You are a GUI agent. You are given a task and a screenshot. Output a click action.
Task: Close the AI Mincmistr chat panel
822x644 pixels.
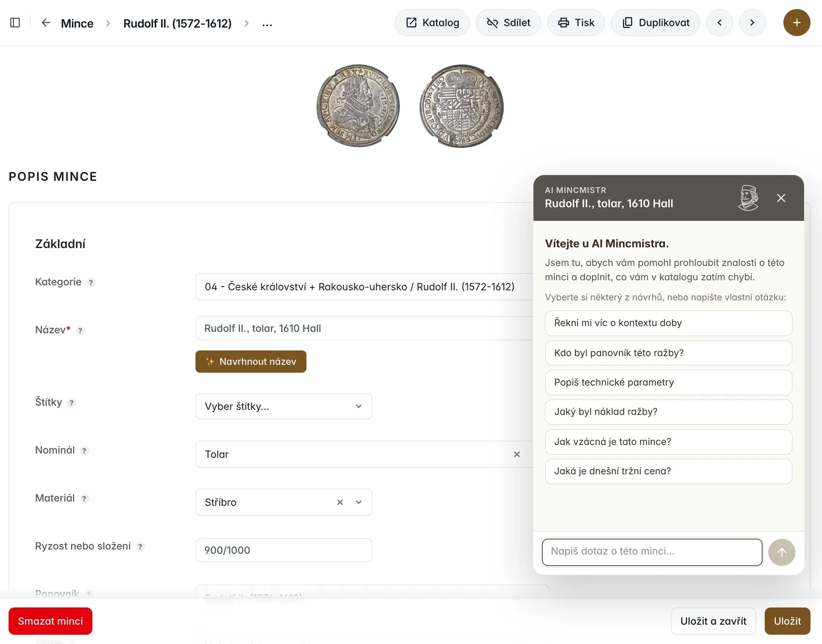pos(781,198)
